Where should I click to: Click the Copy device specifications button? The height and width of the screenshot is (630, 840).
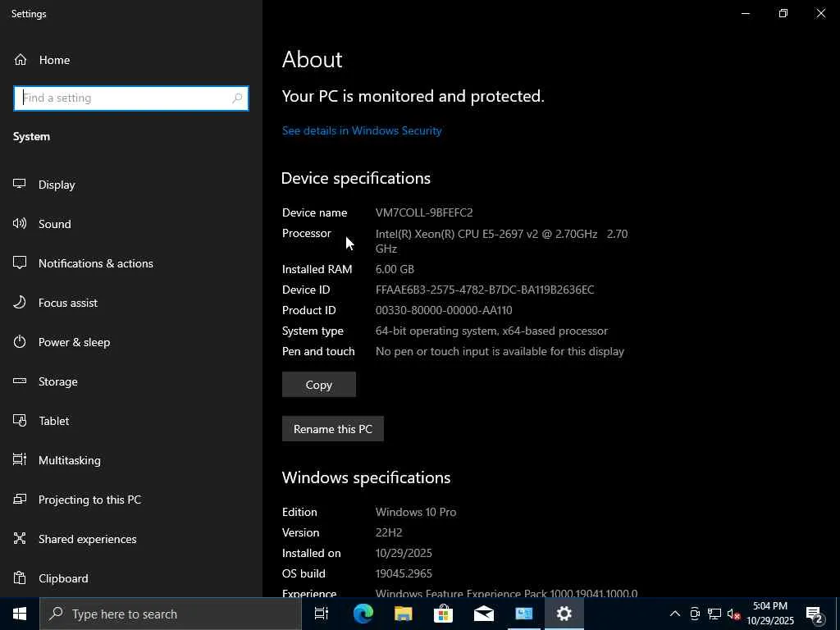tap(319, 385)
